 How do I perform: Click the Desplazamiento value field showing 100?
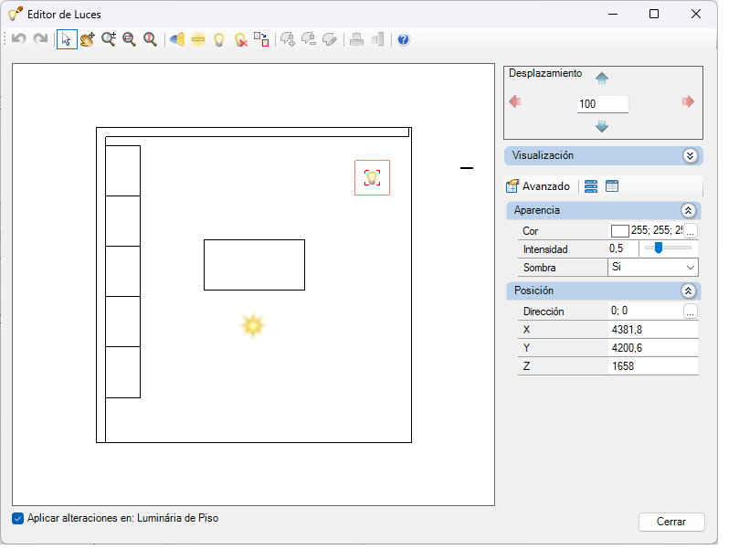[602, 104]
